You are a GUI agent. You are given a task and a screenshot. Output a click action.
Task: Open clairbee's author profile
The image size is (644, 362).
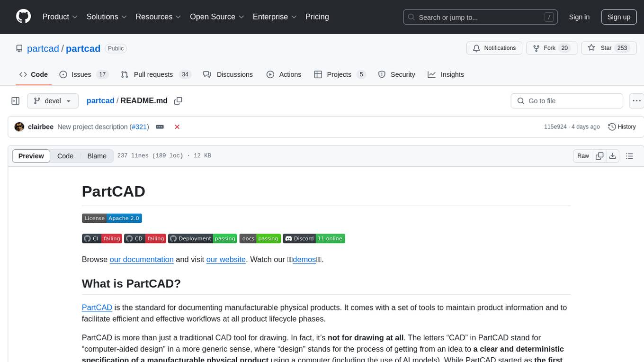coord(41,127)
